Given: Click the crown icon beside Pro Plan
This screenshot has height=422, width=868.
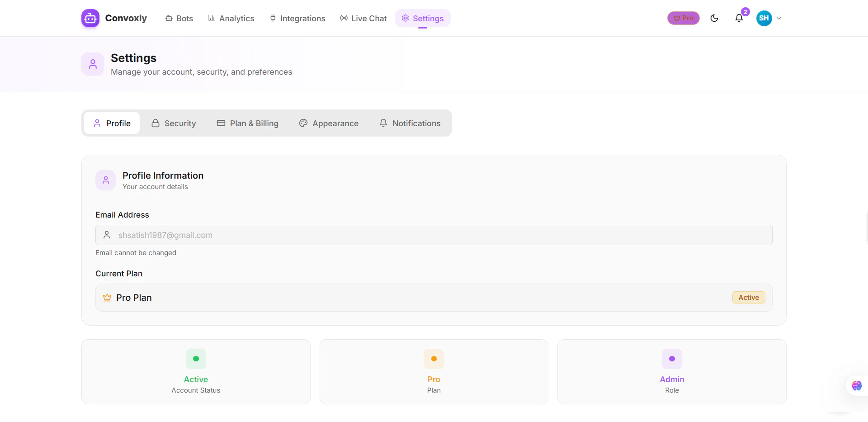Looking at the screenshot, I should [x=107, y=298].
